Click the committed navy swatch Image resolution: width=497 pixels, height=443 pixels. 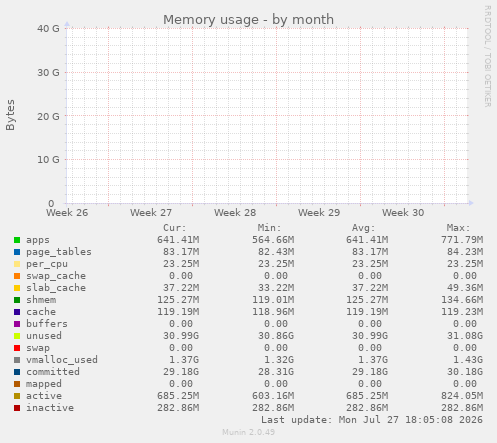[17, 372]
